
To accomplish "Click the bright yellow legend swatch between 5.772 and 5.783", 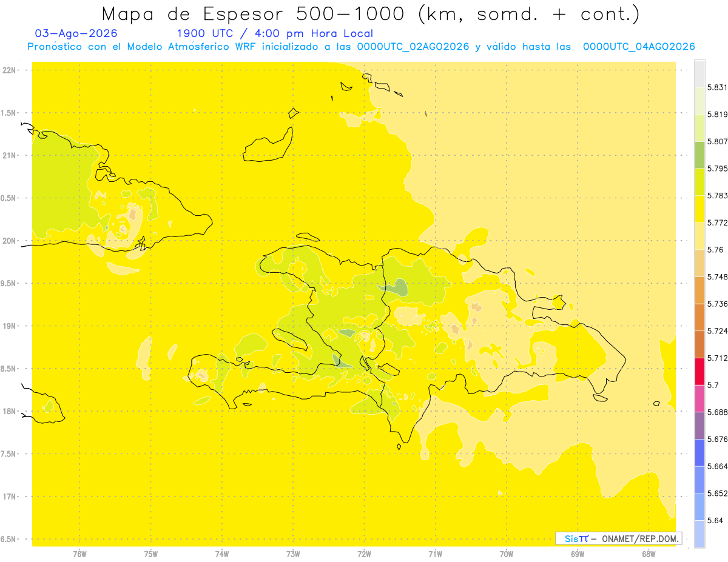I will point(699,209).
